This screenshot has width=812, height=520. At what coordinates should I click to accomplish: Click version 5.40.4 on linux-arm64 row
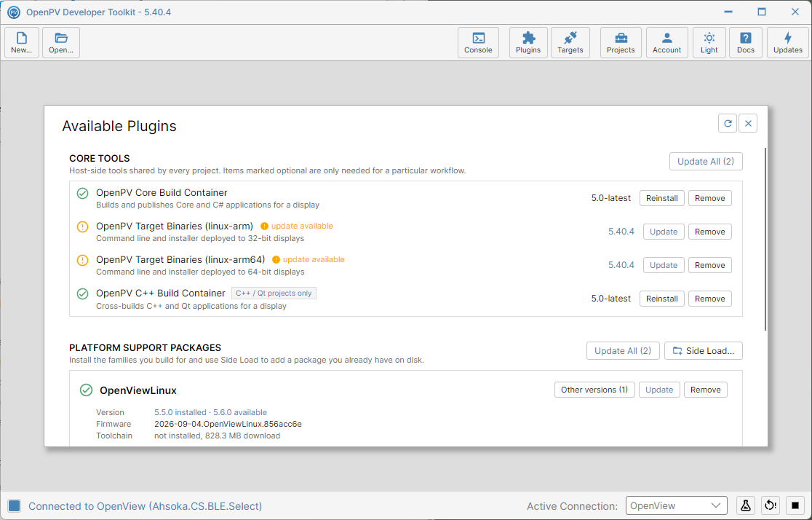click(x=621, y=265)
